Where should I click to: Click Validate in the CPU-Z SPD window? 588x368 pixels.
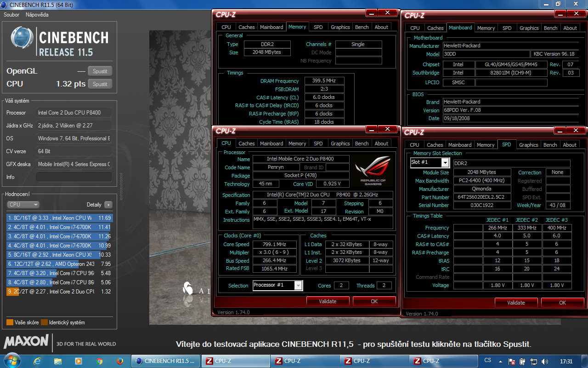point(516,303)
